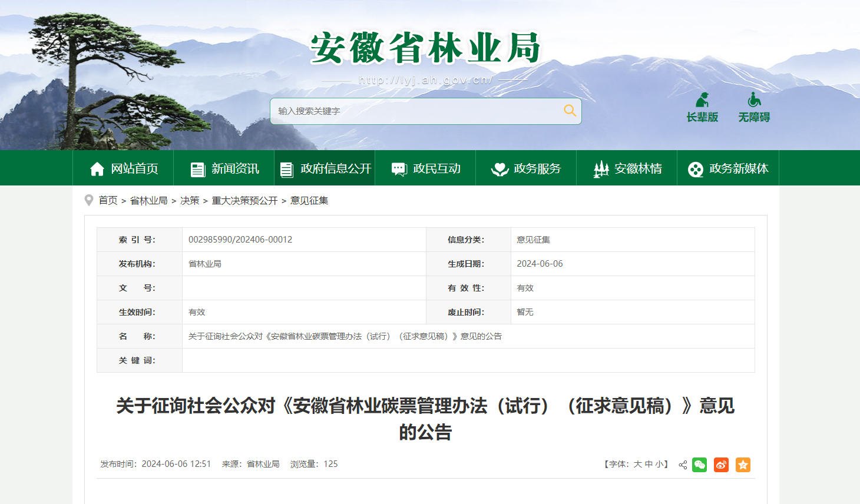This screenshot has width=860, height=504.
Task: Click the search magnifier icon
Action: [x=570, y=111]
